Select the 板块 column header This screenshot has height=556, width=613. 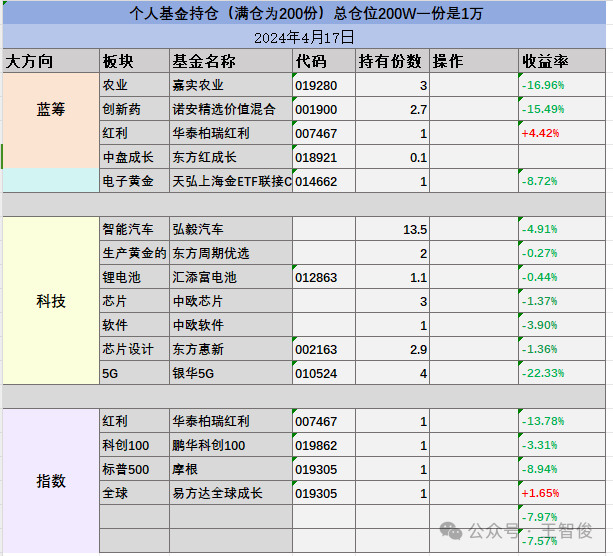click(134, 61)
